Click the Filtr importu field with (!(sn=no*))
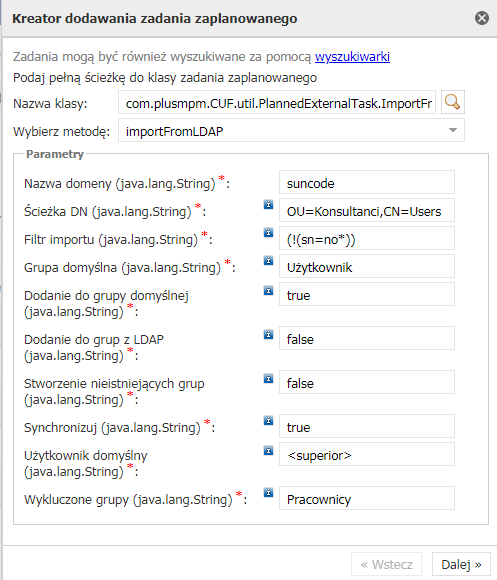497x580 pixels. 367,238
